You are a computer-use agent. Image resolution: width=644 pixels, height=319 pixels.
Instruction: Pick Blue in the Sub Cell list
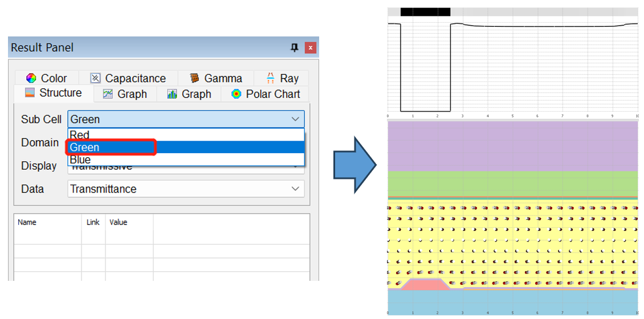(x=80, y=160)
